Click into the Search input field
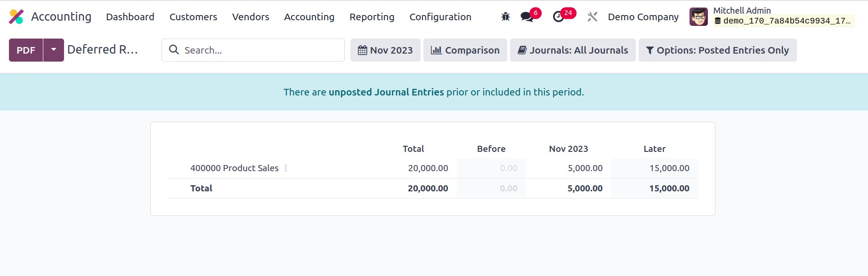Screen dimensions: 868x276 point(261,50)
